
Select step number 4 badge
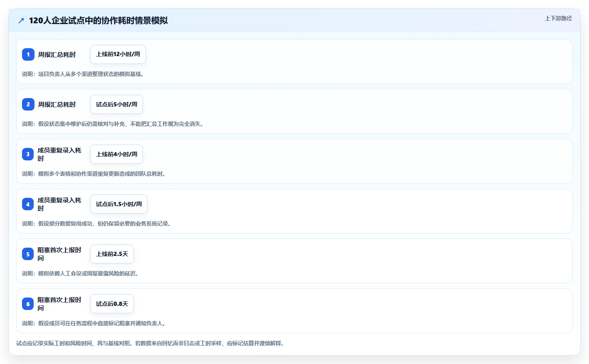pos(28,204)
